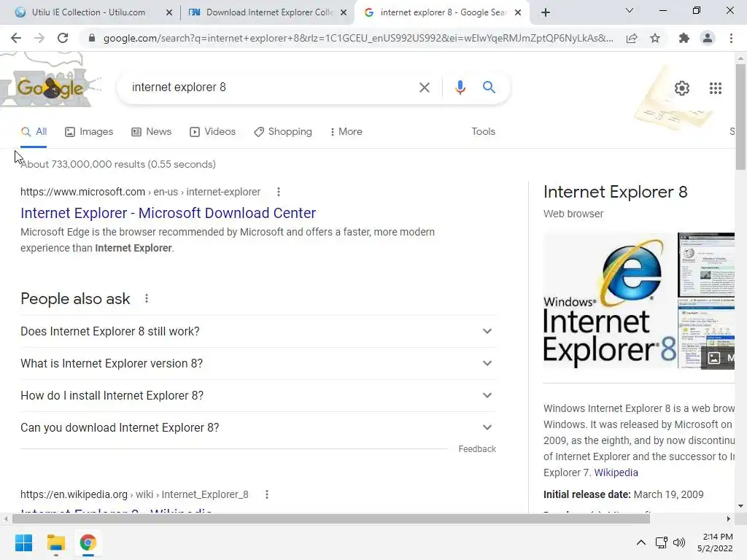Image resolution: width=747 pixels, height=560 pixels.
Task: Open the taskbar clock and date
Action: [x=715, y=542]
